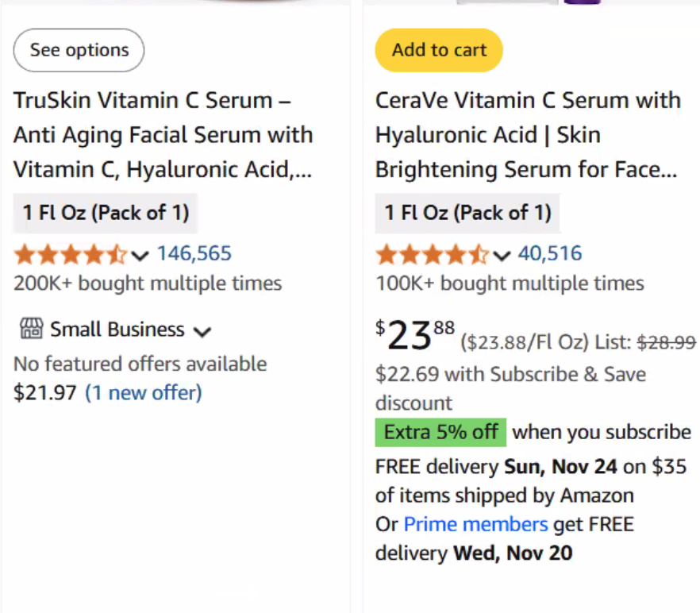Select CeraVe 1 Fl Oz size chip
Screen dimensions: 700x613
pyautogui.click(x=467, y=213)
